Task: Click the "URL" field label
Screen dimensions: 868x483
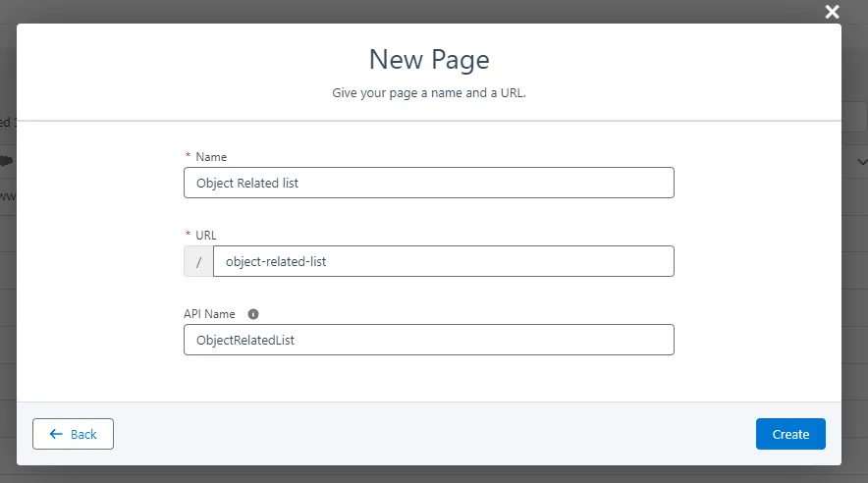Action: [206, 236]
